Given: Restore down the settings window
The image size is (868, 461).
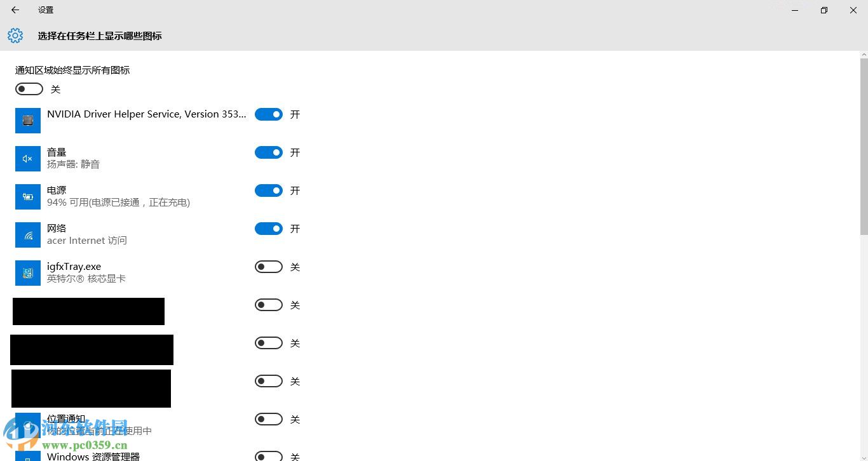Looking at the screenshot, I should (x=824, y=10).
